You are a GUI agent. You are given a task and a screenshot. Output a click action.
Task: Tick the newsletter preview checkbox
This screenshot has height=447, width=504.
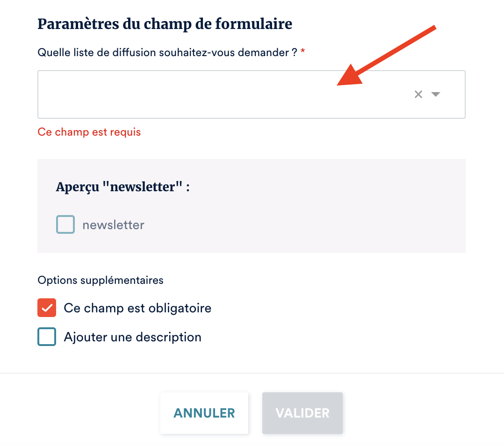coord(65,225)
